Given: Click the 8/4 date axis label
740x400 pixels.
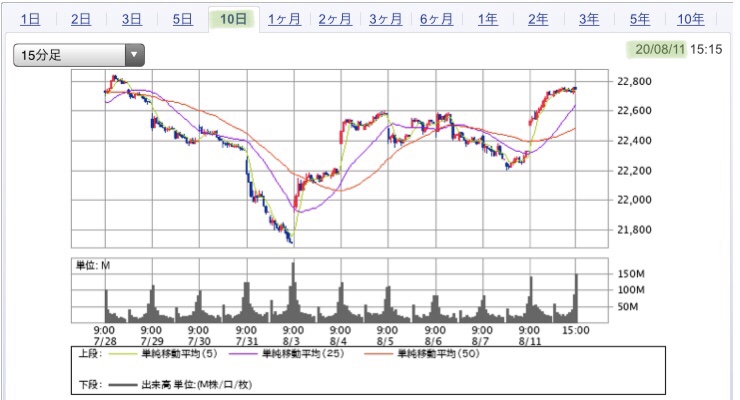Looking at the screenshot, I should (x=338, y=341).
